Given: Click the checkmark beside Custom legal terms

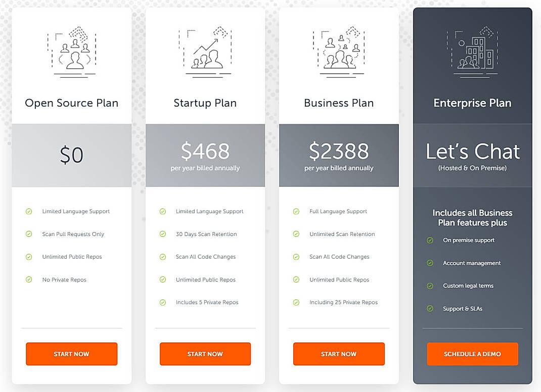Looking at the screenshot, I should tap(430, 285).
